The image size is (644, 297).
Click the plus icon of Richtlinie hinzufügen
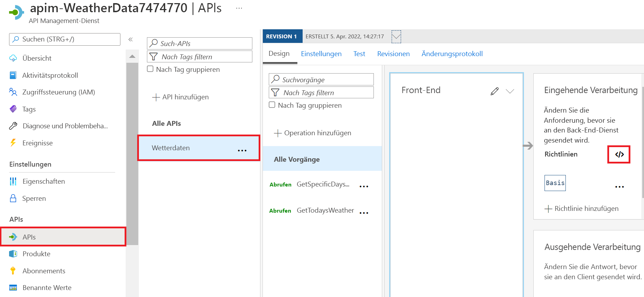click(548, 209)
